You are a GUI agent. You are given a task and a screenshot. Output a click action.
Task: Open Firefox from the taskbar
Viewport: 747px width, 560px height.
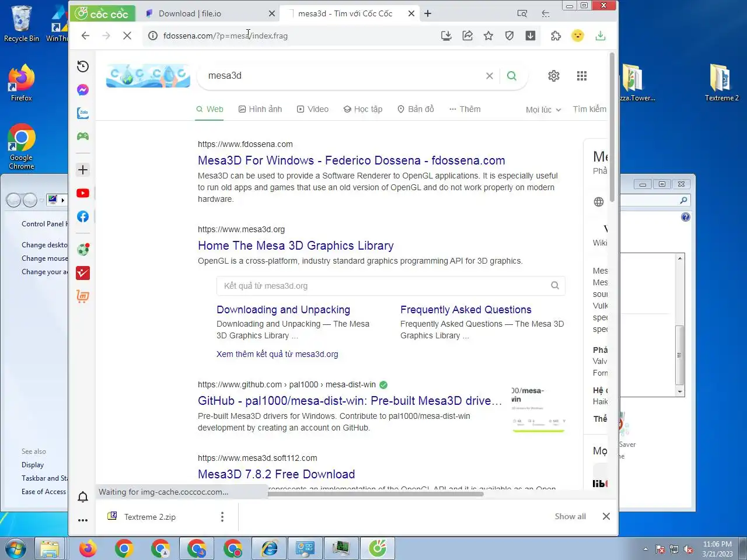click(88, 549)
